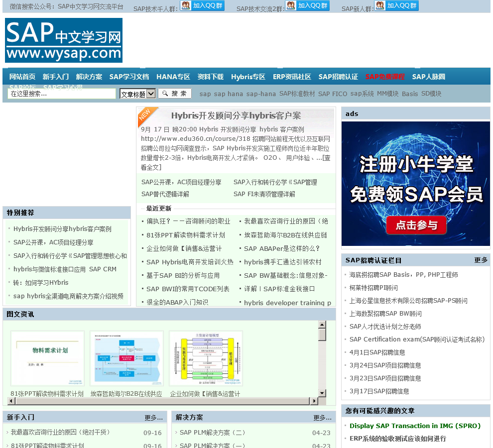The image size is (493, 448).
Task: Click the SAP技术交流2群 join QQ group icon
Action: pos(307,6)
